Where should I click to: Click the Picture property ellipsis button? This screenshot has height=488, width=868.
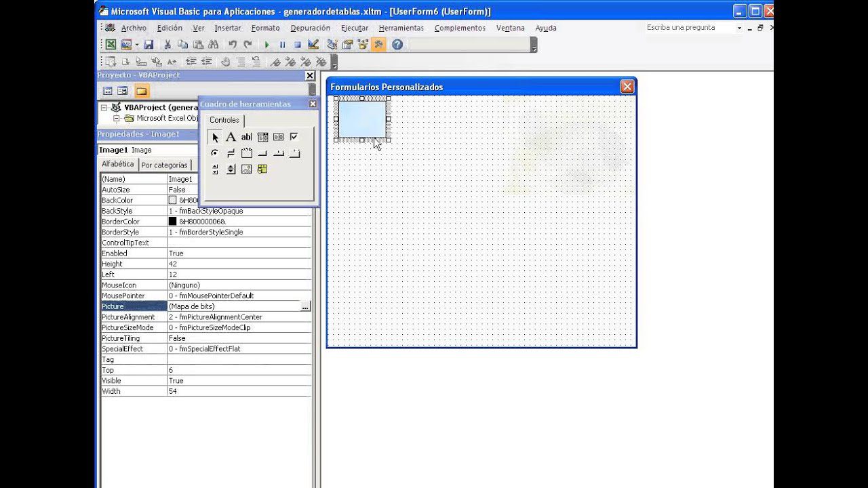pyautogui.click(x=305, y=306)
